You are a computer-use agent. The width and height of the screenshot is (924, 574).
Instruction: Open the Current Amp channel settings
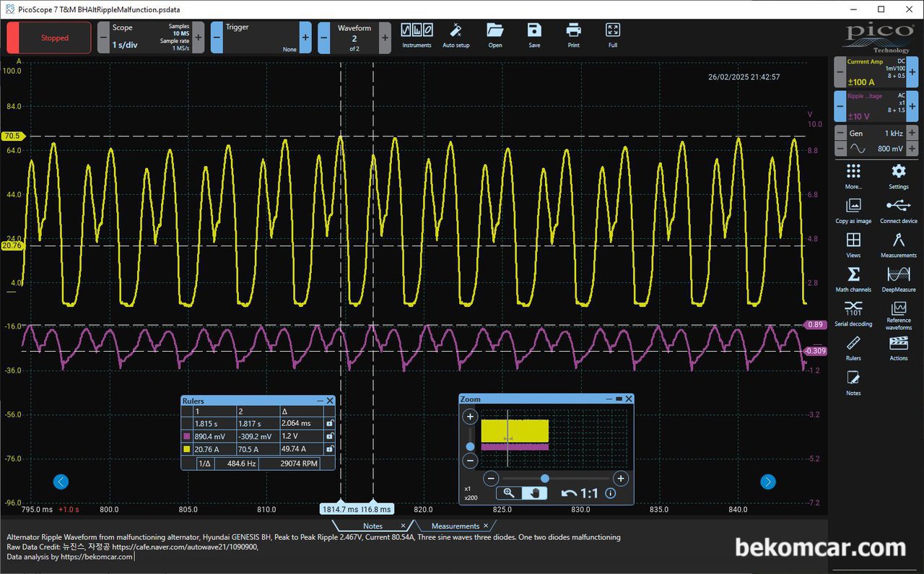coord(876,72)
